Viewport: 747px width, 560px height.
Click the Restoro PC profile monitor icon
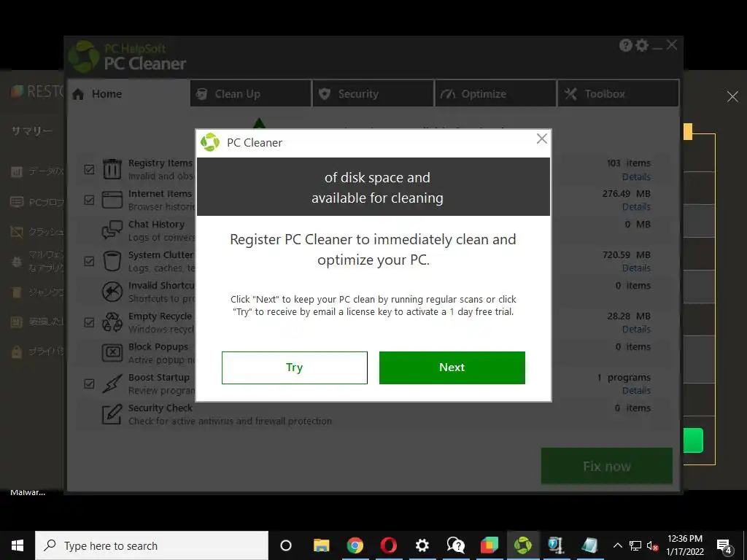17,202
